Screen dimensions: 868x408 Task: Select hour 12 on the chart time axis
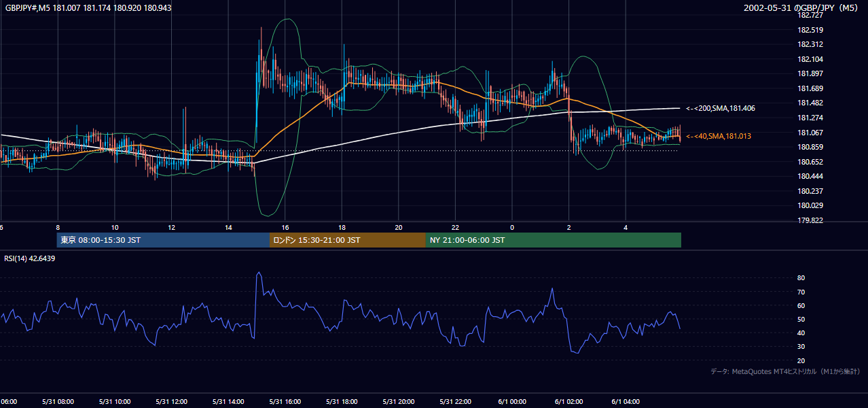point(171,227)
